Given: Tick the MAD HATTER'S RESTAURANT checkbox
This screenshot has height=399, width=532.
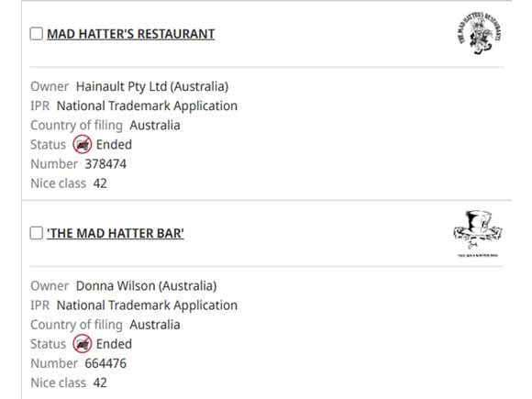Looking at the screenshot, I should (37, 34).
